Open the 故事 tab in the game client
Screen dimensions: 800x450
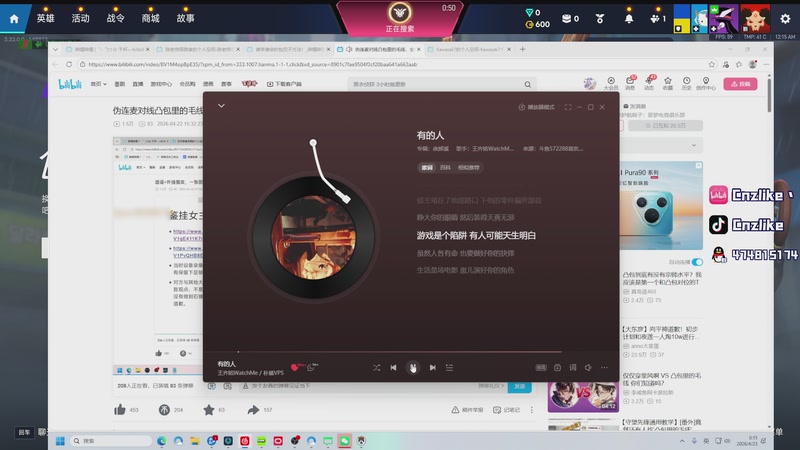point(185,18)
